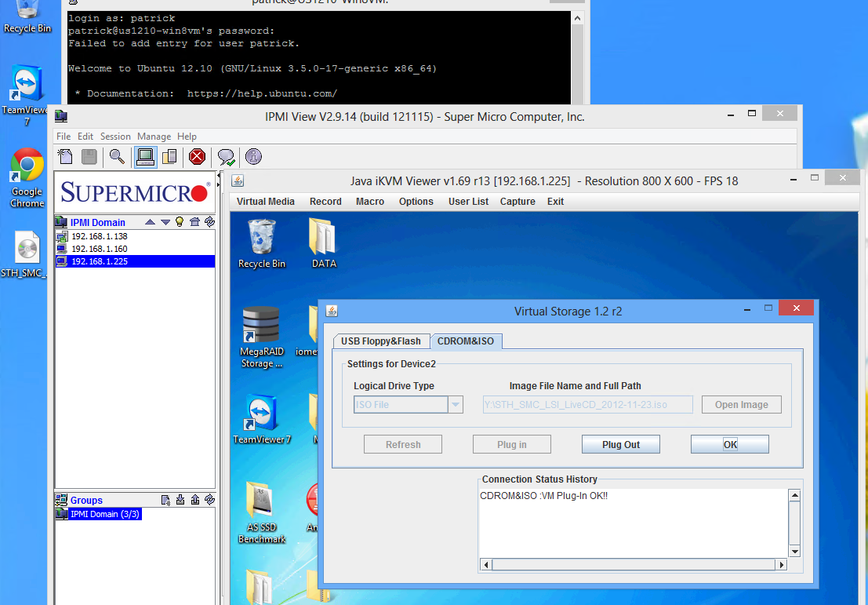Click the New system icon in IPMI View toolbar
The width and height of the screenshot is (868, 605).
tap(65, 157)
